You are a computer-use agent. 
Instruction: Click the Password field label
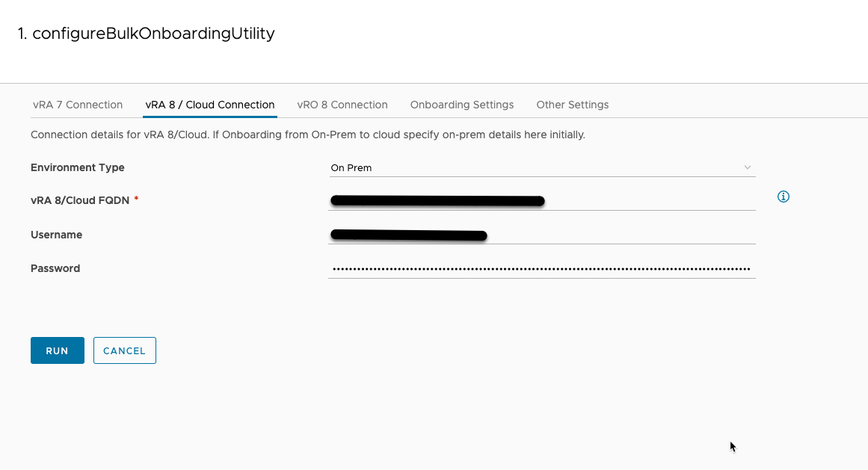pyautogui.click(x=55, y=268)
